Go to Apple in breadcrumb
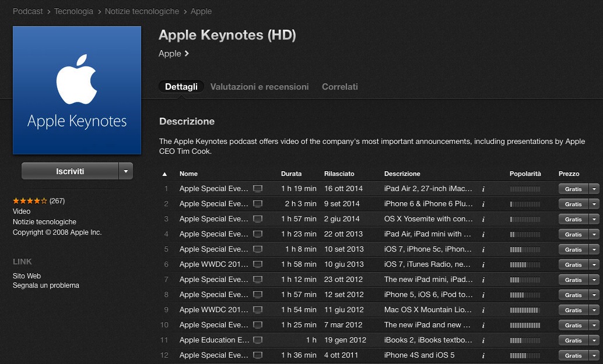The width and height of the screenshot is (603, 364). [x=201, y=12]
